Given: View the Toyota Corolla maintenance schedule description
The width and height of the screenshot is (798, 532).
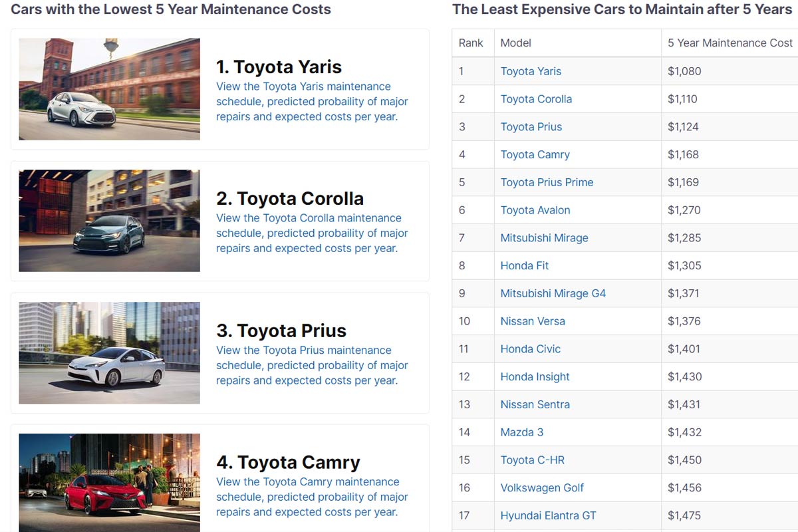Looking at the screenshot, I should (312, 233).
